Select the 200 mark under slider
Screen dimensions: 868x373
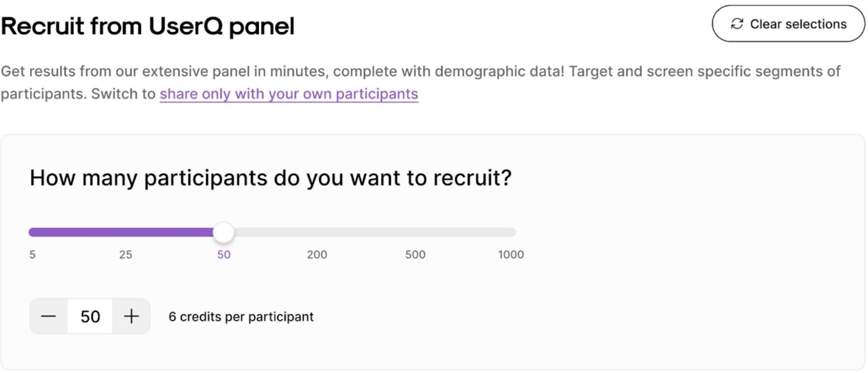(317, 254)
